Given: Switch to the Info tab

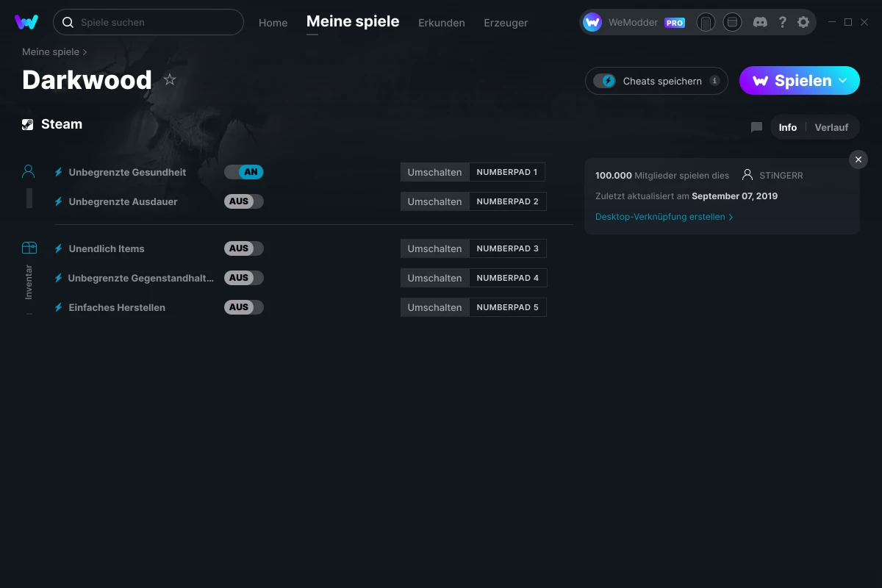Looking at the screenshot, I should coord(788,127).
